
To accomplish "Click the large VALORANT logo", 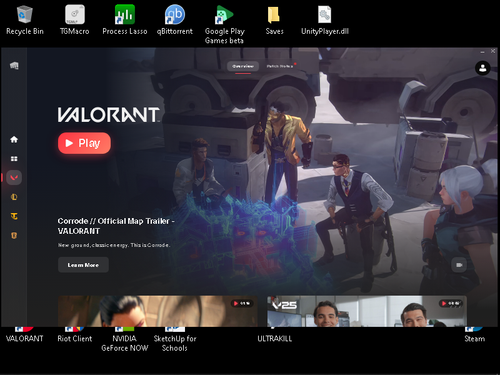I will coord(109,115).
